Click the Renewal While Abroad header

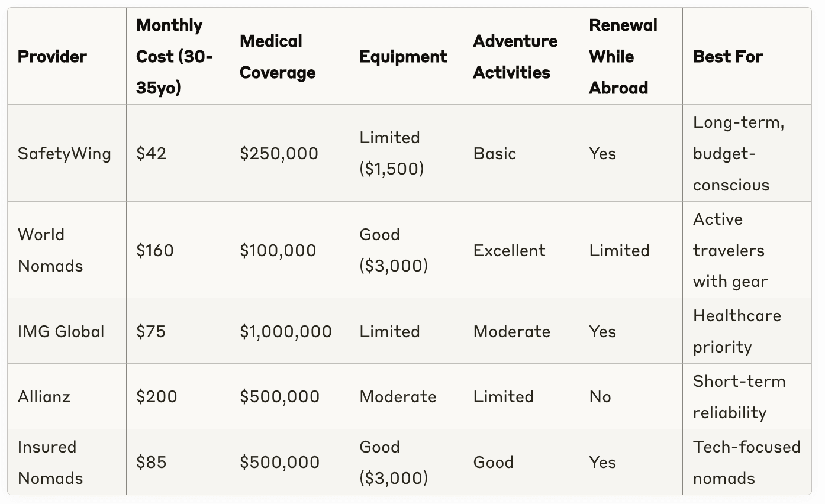pyautogui.click(x=623, y=57)
